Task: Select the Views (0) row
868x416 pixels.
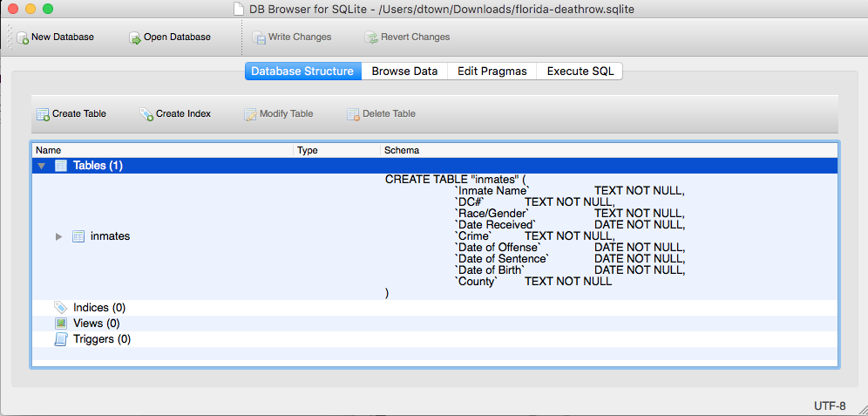Action: (x=435, y=324)
